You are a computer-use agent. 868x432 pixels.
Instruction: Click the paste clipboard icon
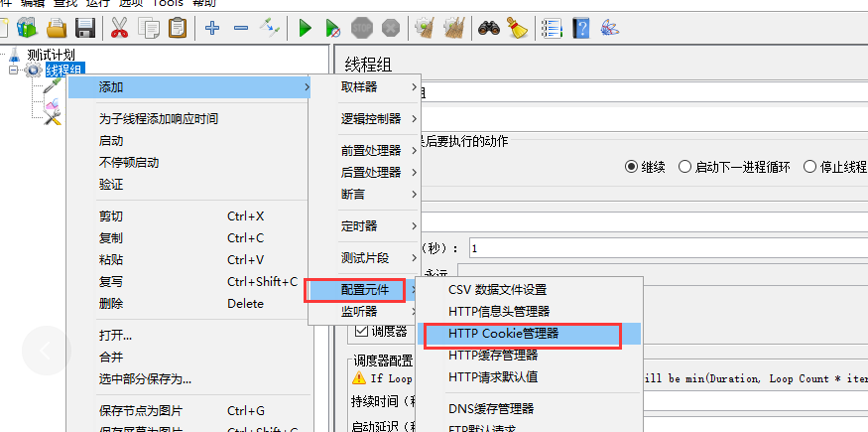click(178, 27)
